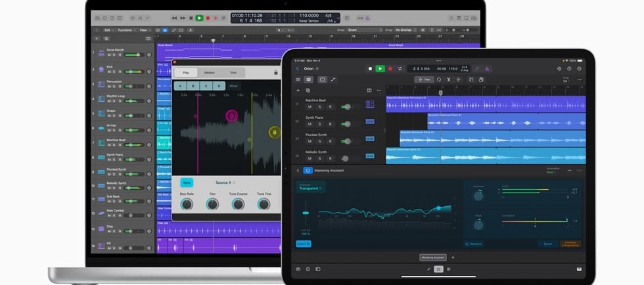Open the Orion project dropdown
This screenshot has width=644, height=285.
pyautogui.click(x=317, y=68)
